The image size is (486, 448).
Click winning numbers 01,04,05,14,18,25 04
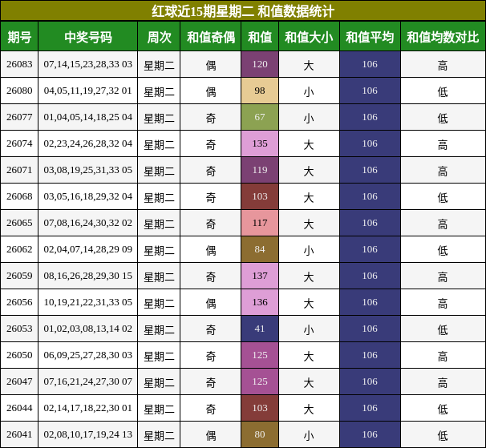point(87,117)
